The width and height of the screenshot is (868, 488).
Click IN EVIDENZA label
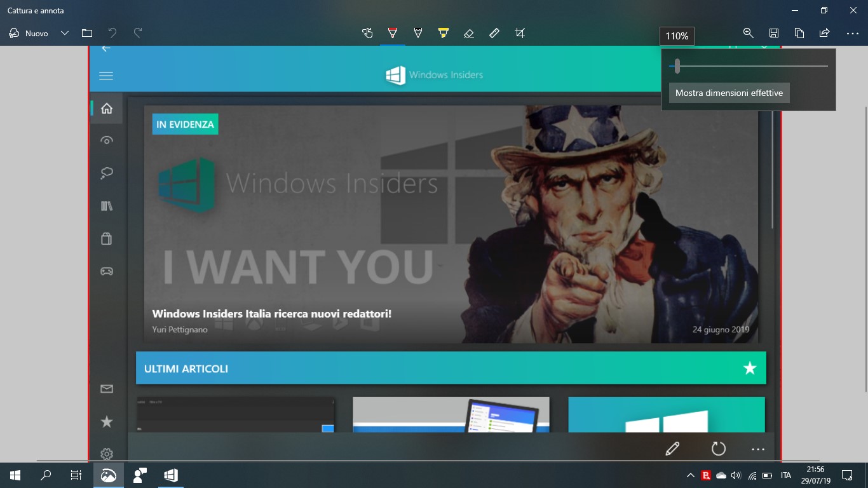pyautogui.click(x=185, y=125)
